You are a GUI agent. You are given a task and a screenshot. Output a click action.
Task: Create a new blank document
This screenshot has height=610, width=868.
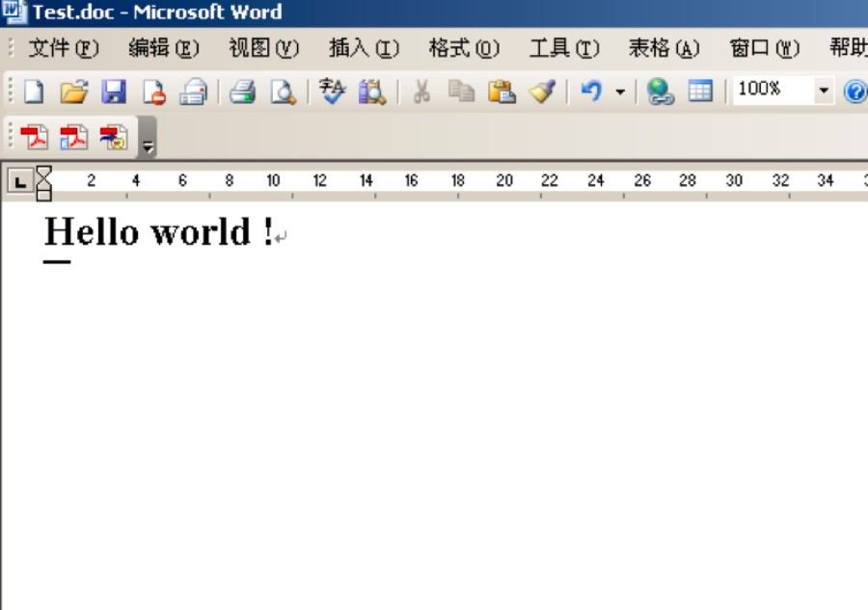(x=34, y=92)
